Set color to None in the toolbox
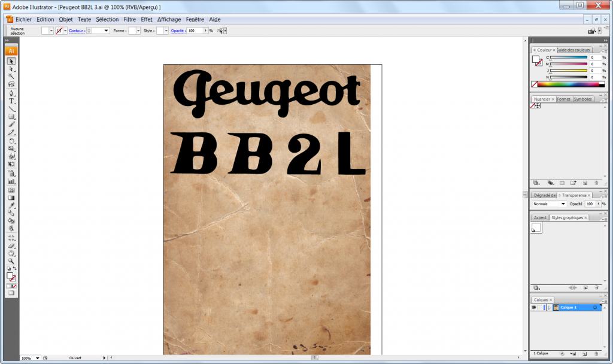Viewport: 613px width, 364px height. (14, 287)
